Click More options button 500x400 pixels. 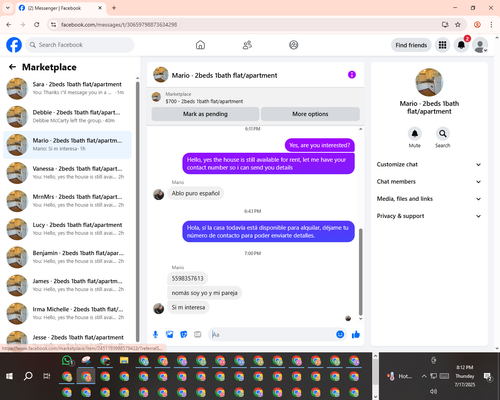click(310, 114)
